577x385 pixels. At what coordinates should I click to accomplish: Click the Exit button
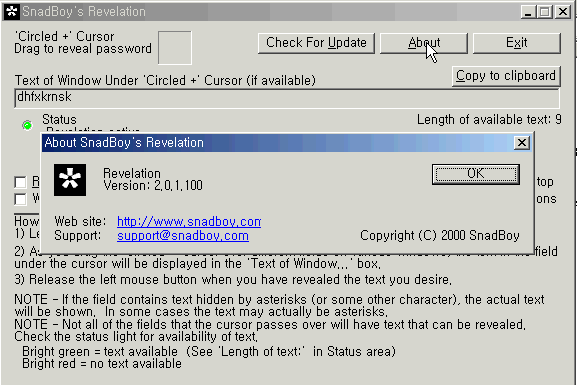pyautogui.click(x=517, y=43)
